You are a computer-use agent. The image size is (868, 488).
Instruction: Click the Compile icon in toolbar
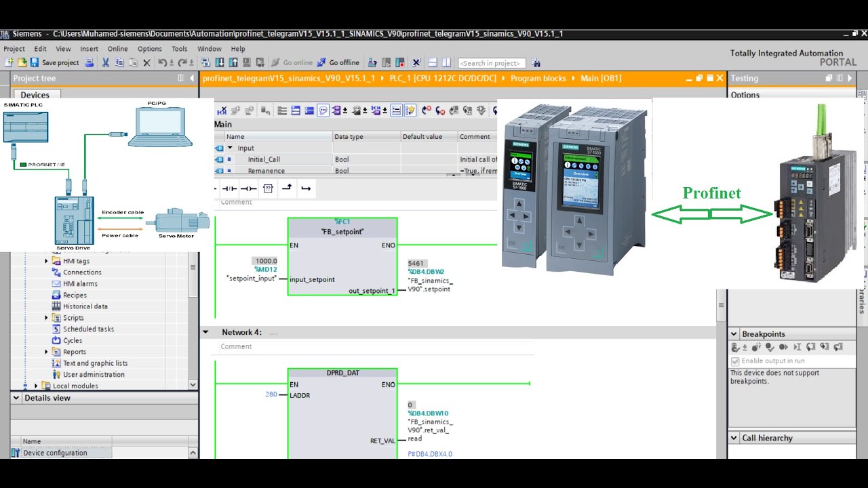click(205, 62)
